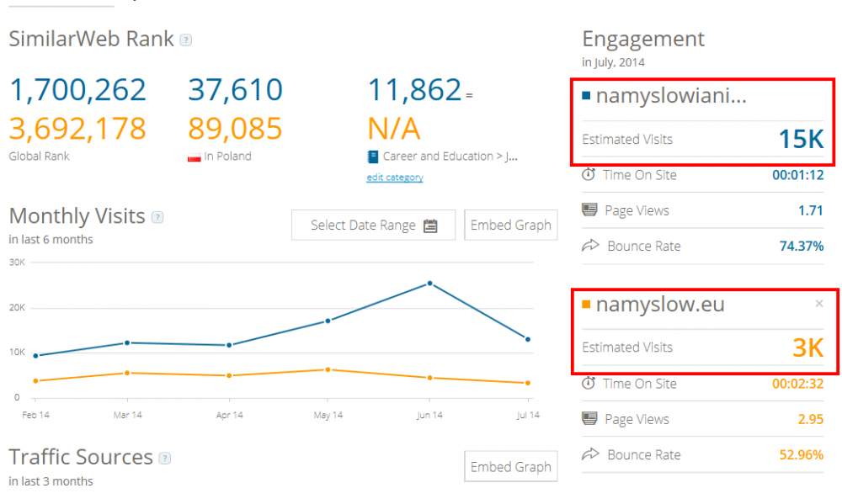The height and width of the screenshot is (504, 842).
Task: Click the namyslow.eu site name
Action: coord(660,305)
